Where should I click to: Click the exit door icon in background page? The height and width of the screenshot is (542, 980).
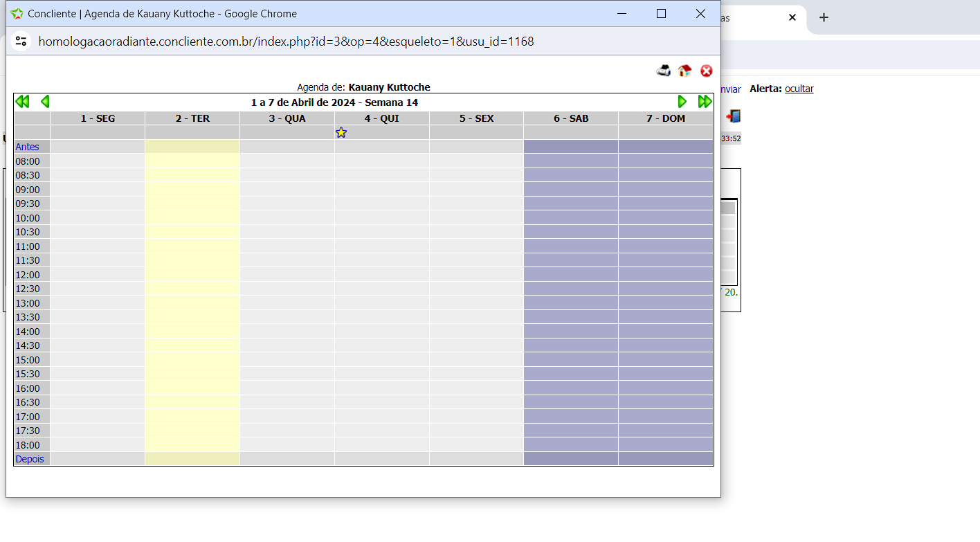click(733, 116)
